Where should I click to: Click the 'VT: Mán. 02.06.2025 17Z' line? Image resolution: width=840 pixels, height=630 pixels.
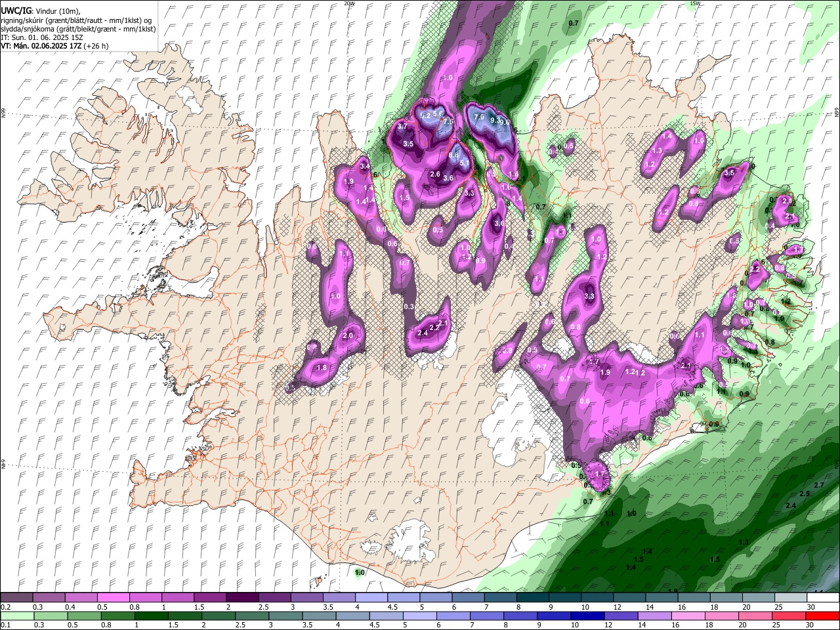40,46
